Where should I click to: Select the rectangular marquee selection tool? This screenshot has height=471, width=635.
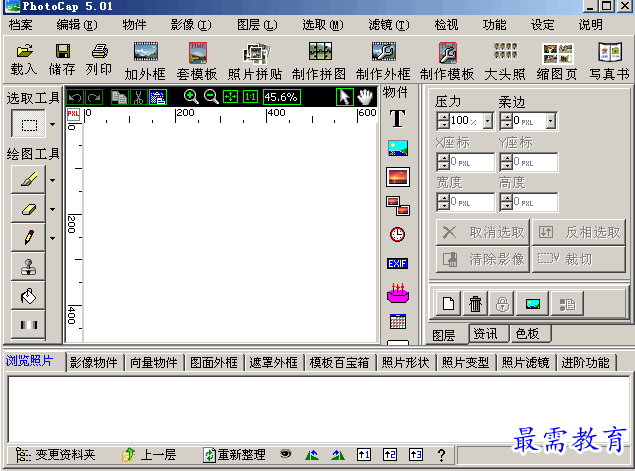tap(28, 124)
